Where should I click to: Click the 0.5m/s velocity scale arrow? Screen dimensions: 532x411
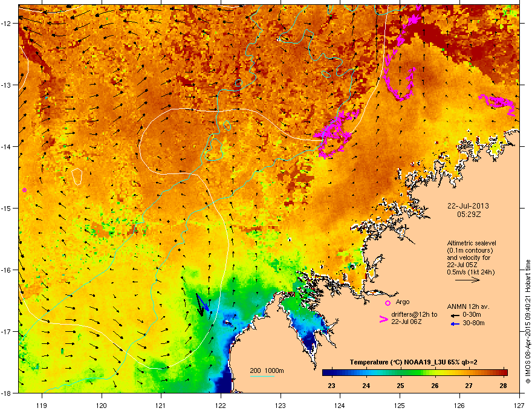pos(467,280)
